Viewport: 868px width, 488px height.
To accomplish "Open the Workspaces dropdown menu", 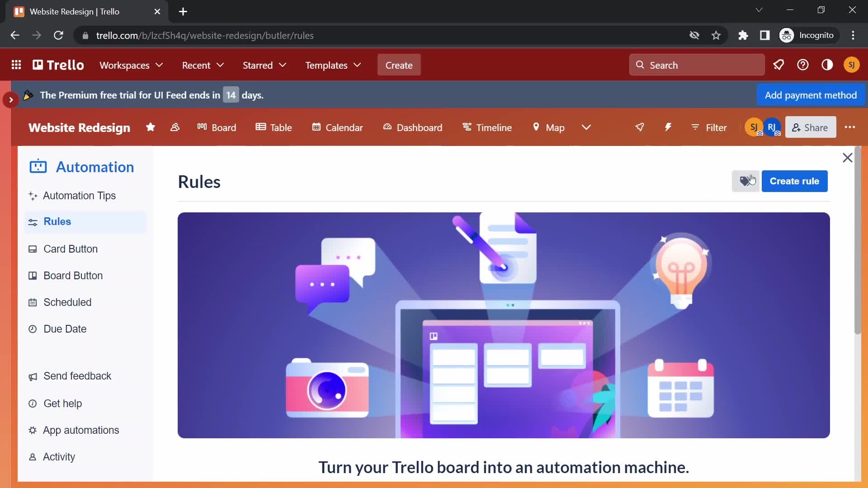I will [131, 65].
